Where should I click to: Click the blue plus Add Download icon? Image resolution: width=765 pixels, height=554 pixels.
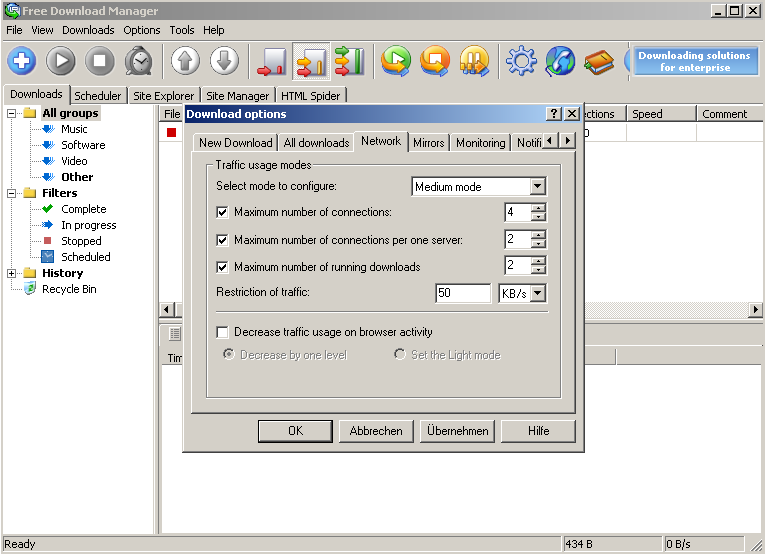[x=21, y=61]
